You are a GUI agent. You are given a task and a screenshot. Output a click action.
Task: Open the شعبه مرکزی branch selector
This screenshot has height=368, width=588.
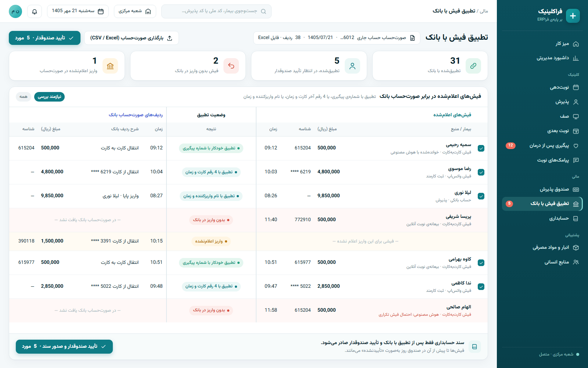(135, 11)
